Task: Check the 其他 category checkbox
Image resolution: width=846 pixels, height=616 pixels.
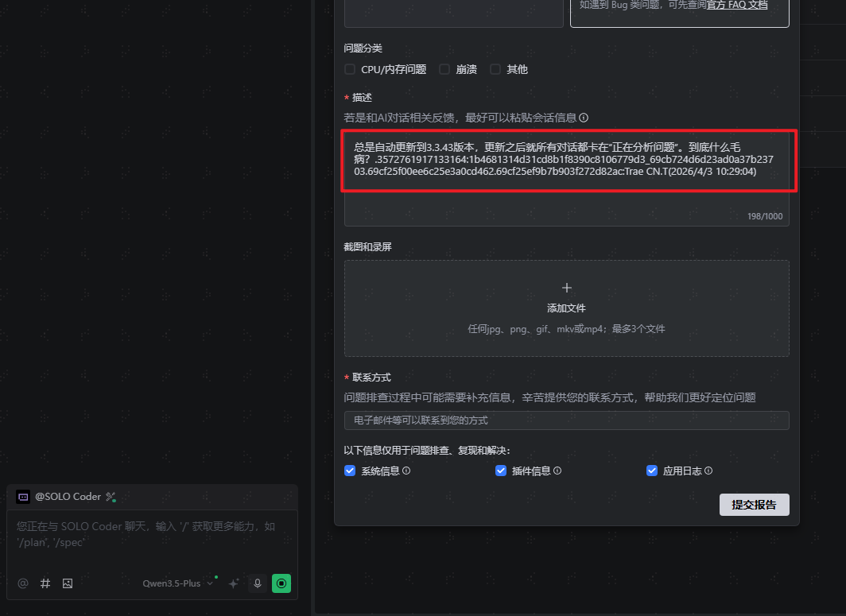Action: coord(495,69)
